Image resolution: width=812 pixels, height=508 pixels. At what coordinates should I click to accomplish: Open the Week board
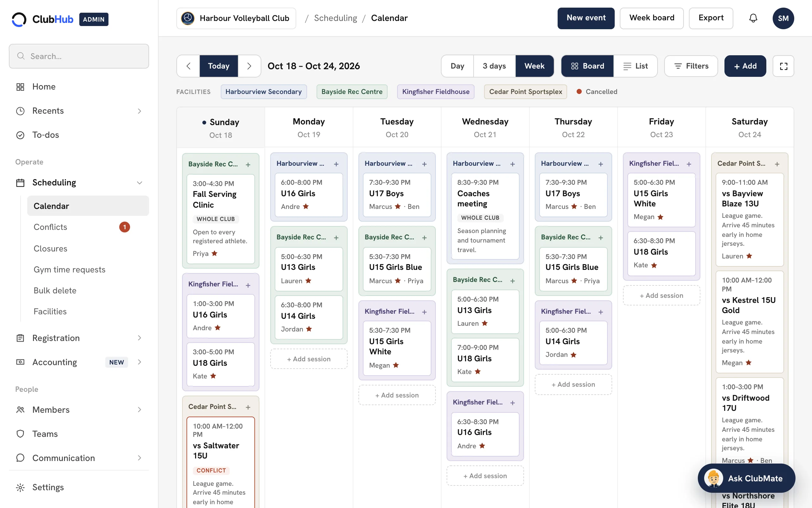pos(652,18)
